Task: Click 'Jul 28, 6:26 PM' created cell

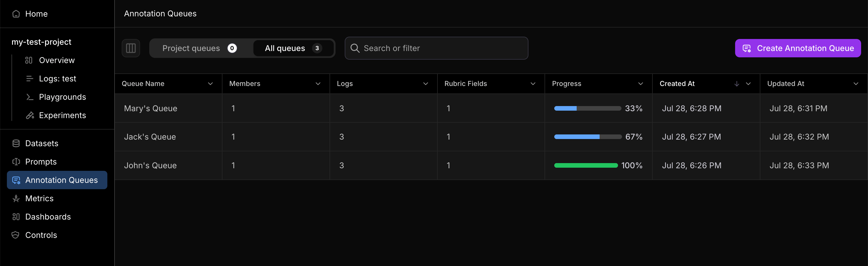Action: pyautogui.click(x=691, y=165)
